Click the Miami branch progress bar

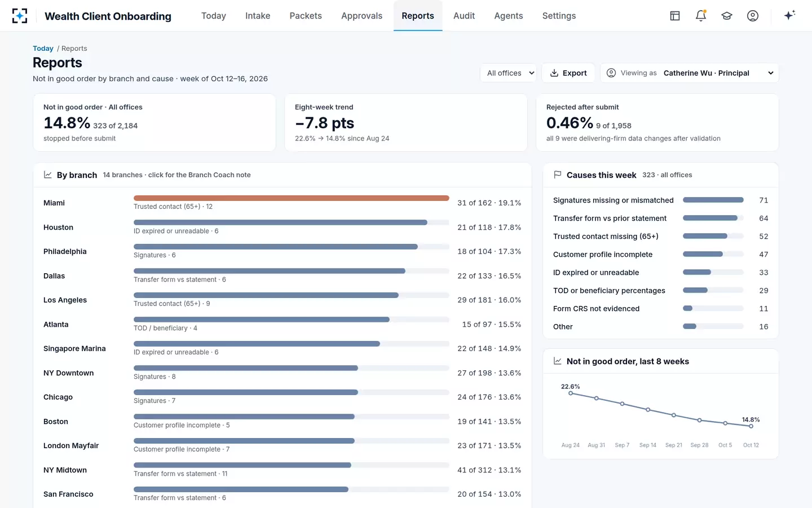(292, 198)
